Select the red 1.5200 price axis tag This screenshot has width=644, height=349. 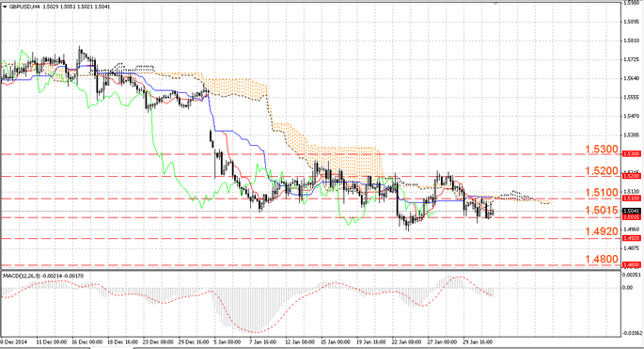tap(631, 176)
